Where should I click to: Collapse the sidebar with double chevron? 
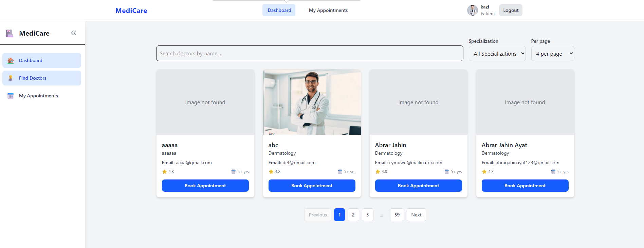[x=74, y=33]
